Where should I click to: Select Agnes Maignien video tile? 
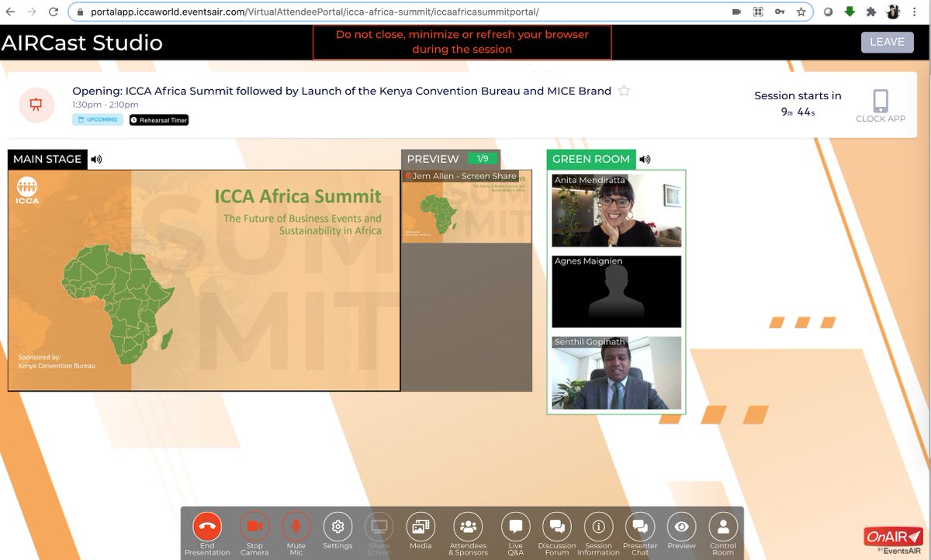point(617,292)
